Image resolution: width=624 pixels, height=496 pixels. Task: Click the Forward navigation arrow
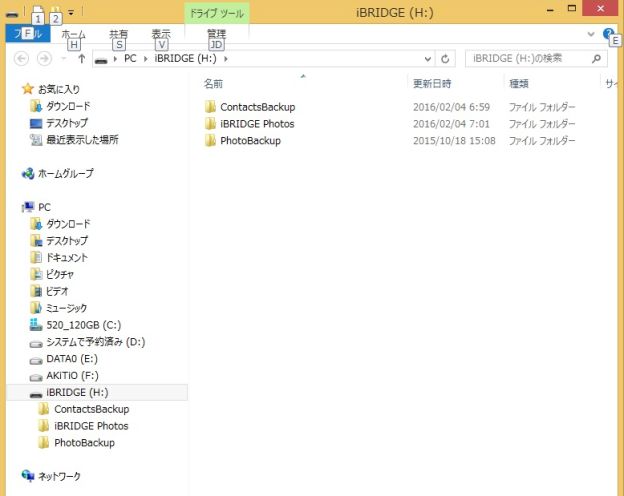coord(44,59)
